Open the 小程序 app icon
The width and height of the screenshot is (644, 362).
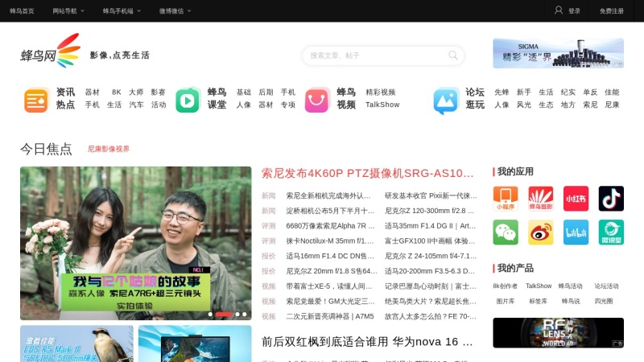pos(506,199)
